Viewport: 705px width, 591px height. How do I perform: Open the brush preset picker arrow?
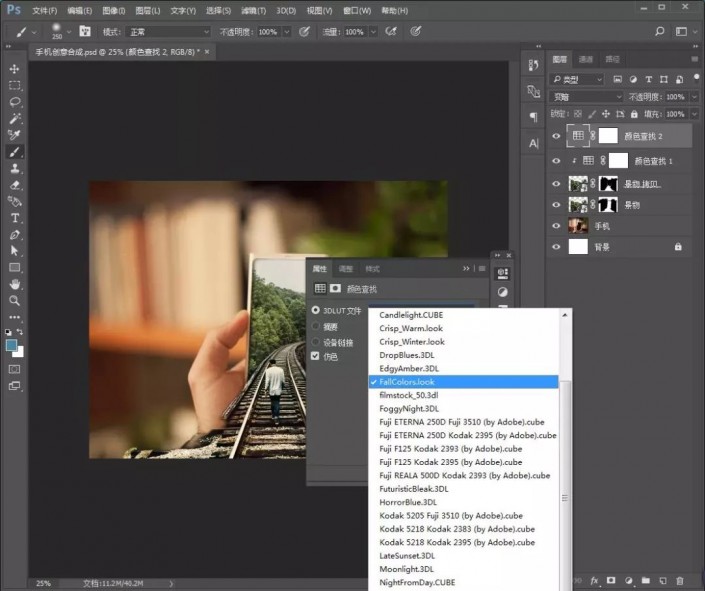click(x=69, y=31)
